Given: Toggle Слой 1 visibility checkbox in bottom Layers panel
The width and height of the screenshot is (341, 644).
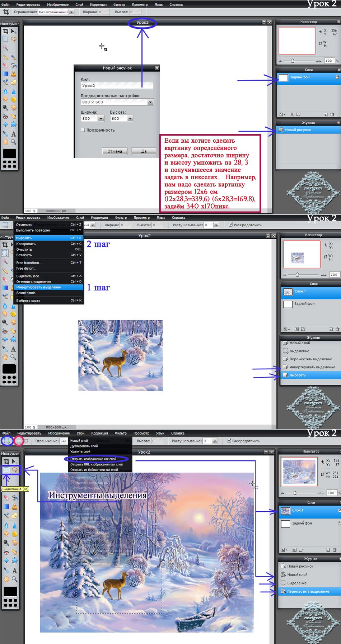Looking at the screenshot, I should click(339, 510).
